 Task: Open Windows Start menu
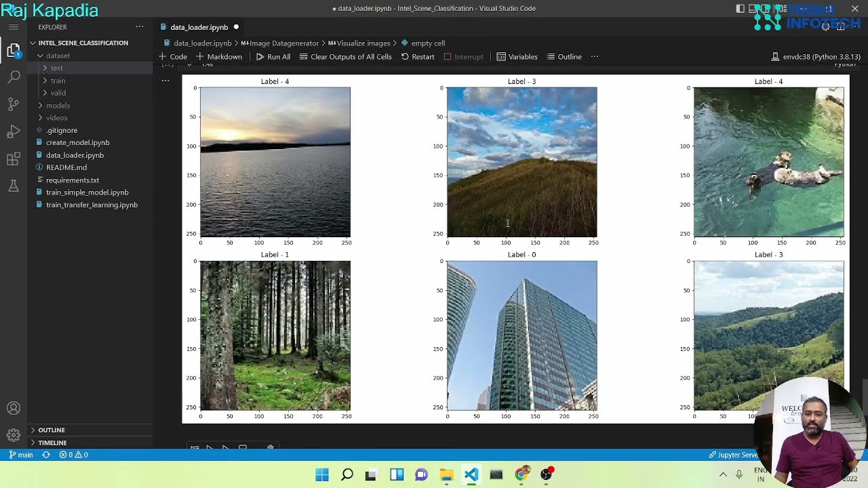point(322,474)
